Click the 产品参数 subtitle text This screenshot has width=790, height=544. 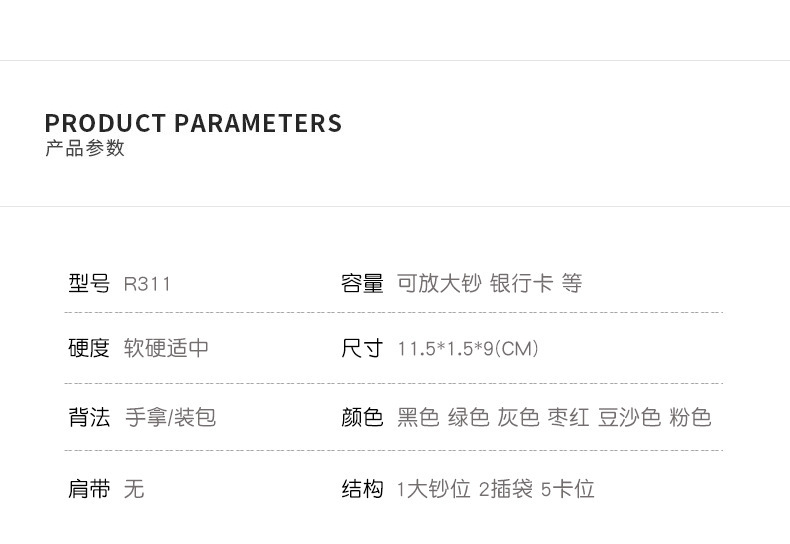(x=85, y=148)
